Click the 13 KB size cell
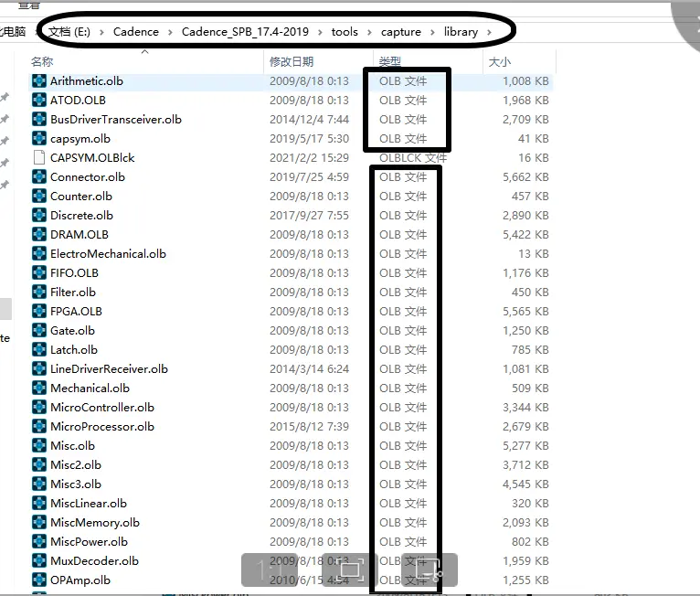This screenshot has width=700, height=596. [534, 254]
